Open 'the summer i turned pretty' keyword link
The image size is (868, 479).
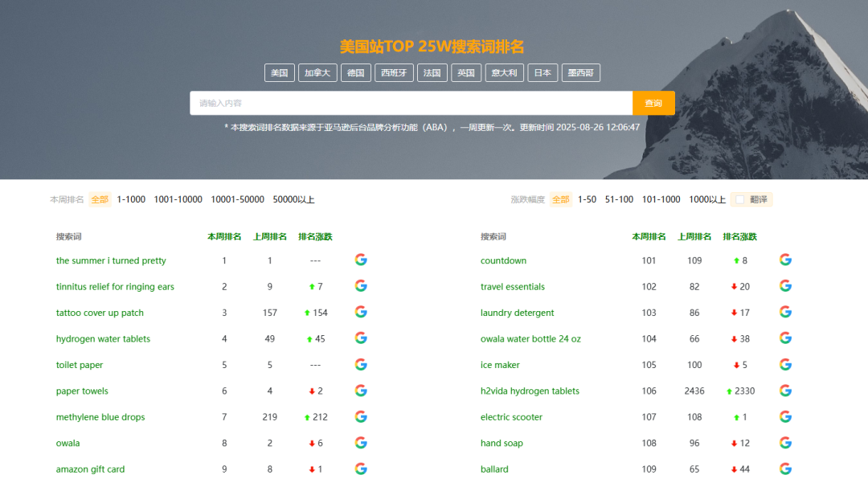pos(111,260)
